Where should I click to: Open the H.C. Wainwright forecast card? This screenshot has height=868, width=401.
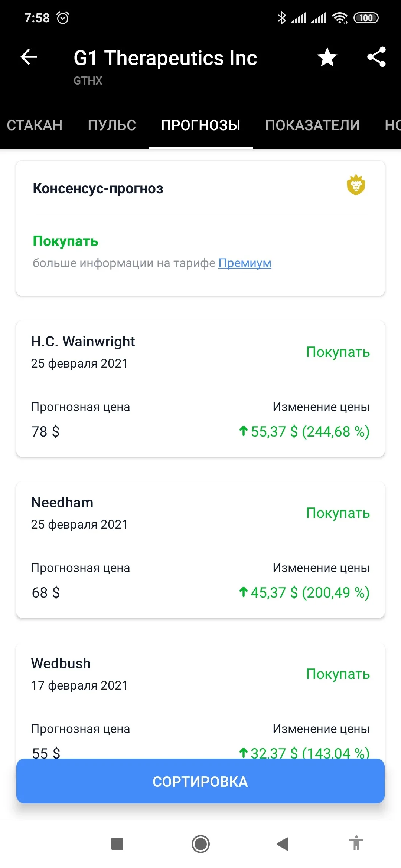tap(200, 389)
